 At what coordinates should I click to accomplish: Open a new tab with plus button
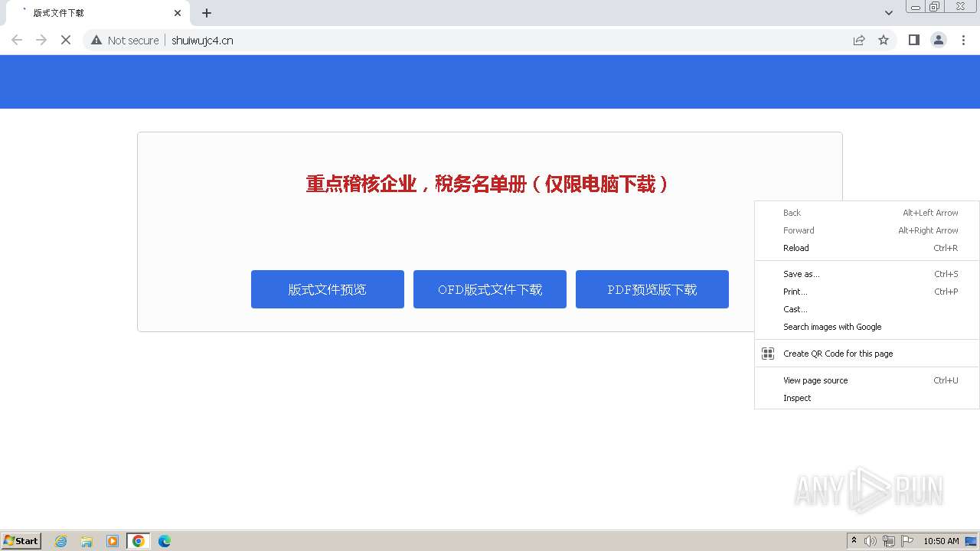[x=207, y=13]
